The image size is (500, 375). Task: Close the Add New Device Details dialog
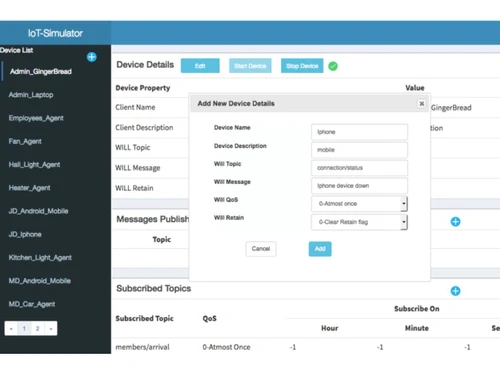[x=421, y=104]
